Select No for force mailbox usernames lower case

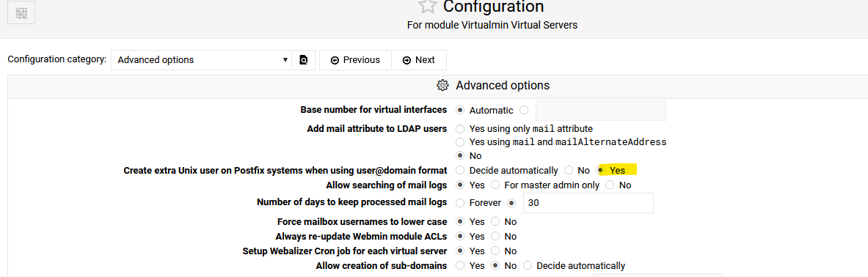point(495,222)
